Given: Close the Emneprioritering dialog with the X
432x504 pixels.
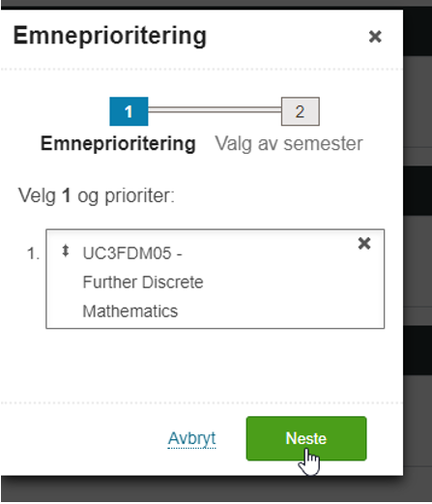Looking at the screenshot, I should [x=375, y=37].
